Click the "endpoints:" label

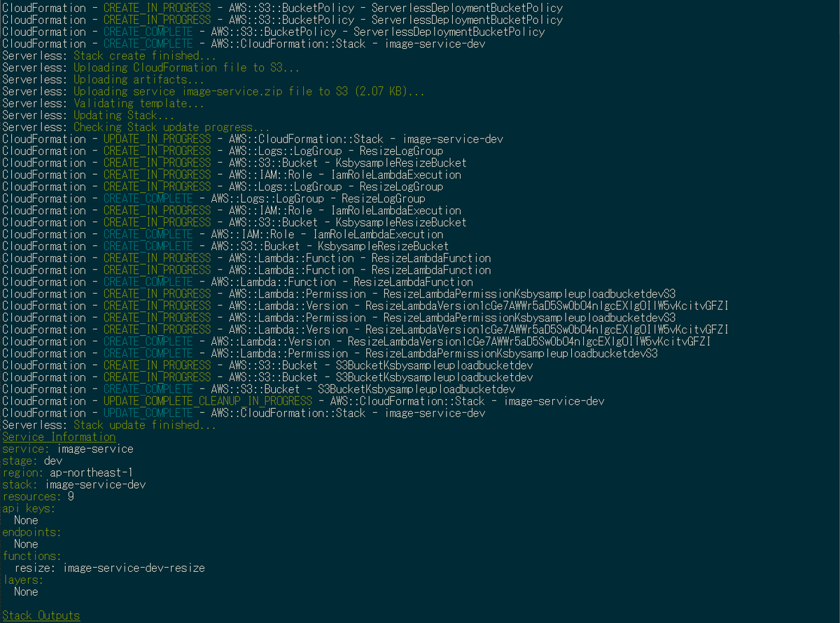[x=31, y=531]
